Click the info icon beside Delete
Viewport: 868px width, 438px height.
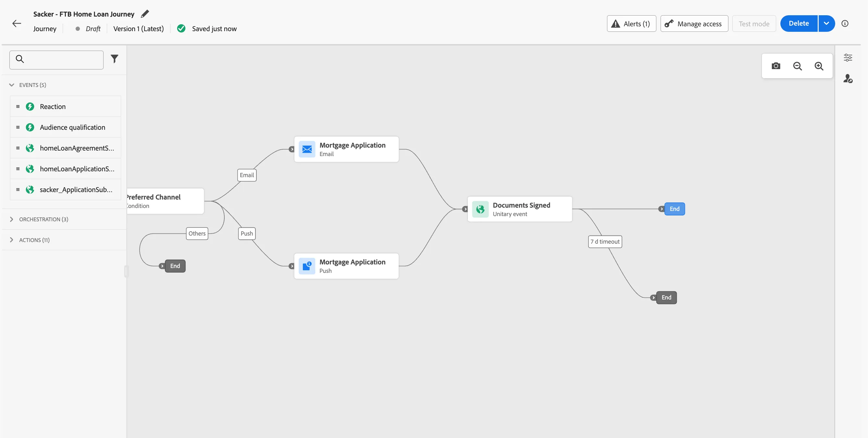tap(845, 23)
